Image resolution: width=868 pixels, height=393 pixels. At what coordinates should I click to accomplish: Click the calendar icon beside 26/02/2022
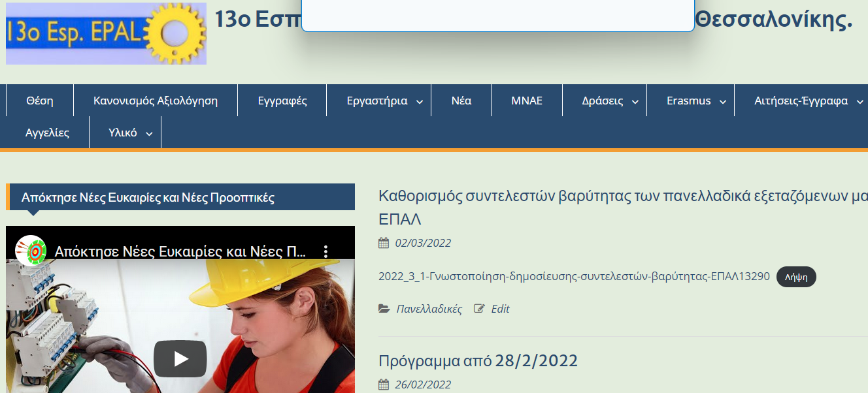[384, 385]
